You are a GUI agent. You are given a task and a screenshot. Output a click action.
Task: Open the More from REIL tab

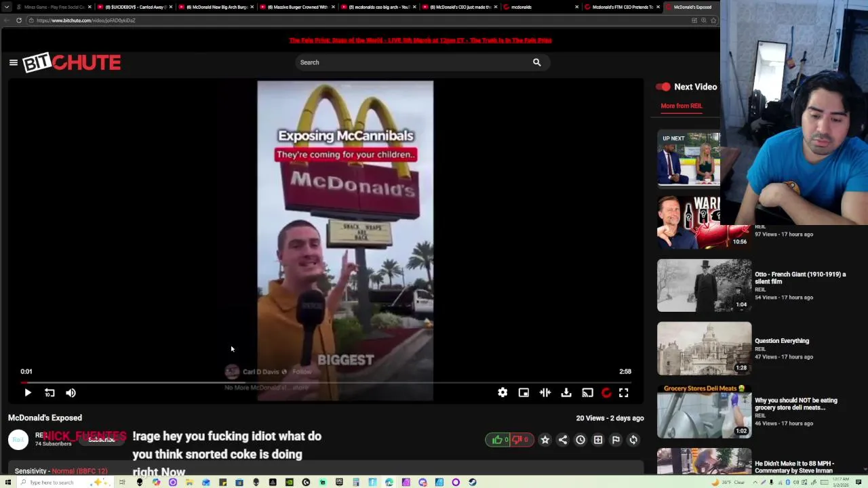(682, 106)
